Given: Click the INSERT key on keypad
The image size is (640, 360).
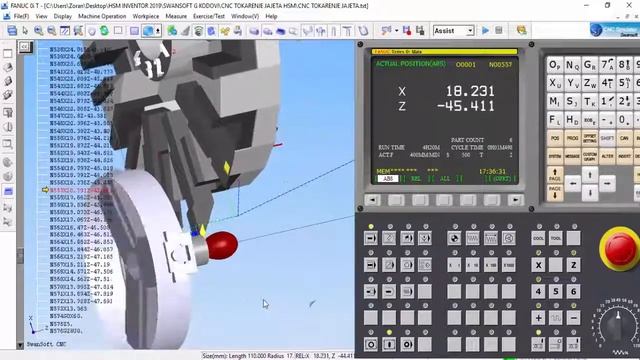Looking at the screenshot, I should [624, 156].
